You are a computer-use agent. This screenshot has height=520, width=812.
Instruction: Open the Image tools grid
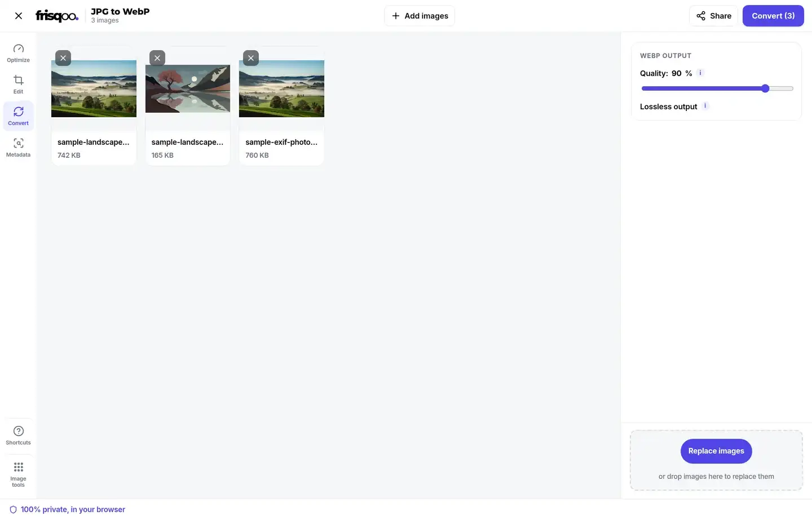click(18, 474)
